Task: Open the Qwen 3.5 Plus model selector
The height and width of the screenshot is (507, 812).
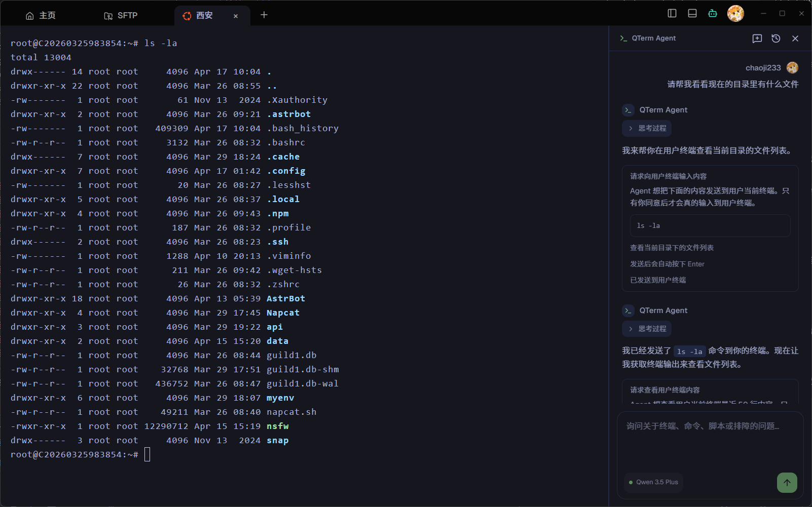Action: click(653, 482)
